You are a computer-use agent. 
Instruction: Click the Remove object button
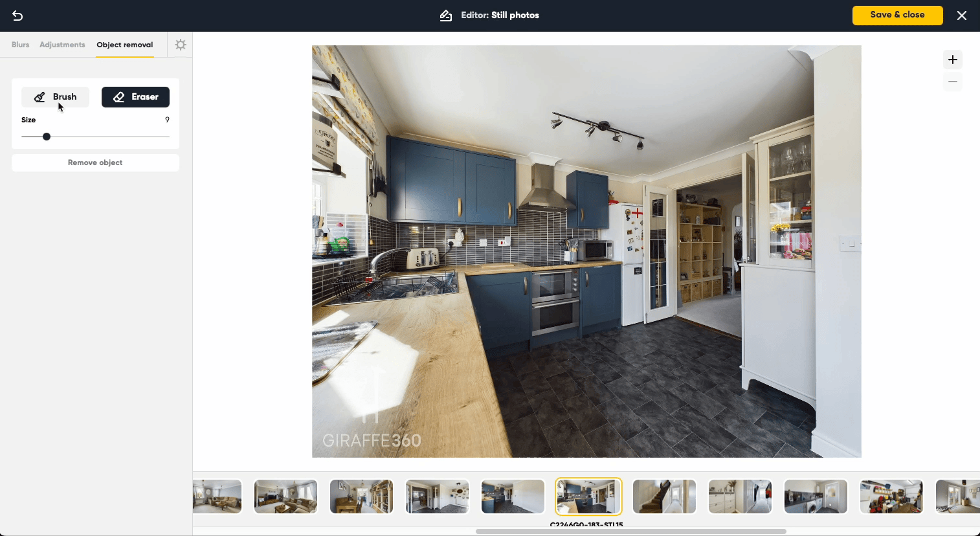[x=95, y=162]
